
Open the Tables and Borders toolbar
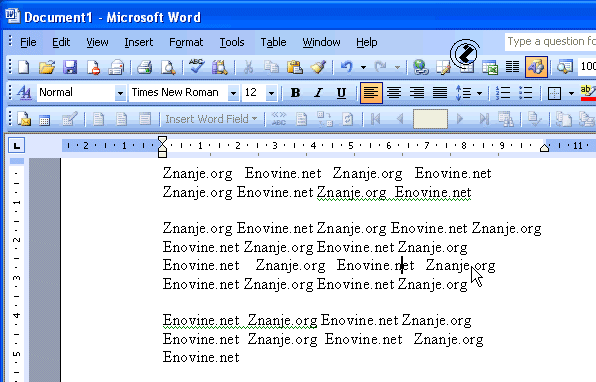[x=443, y=68]
